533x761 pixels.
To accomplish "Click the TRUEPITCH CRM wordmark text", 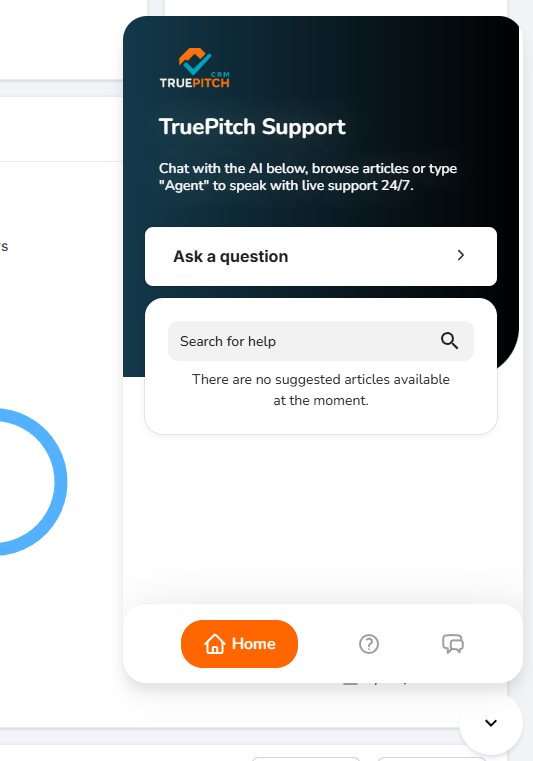I will point(195,81).
